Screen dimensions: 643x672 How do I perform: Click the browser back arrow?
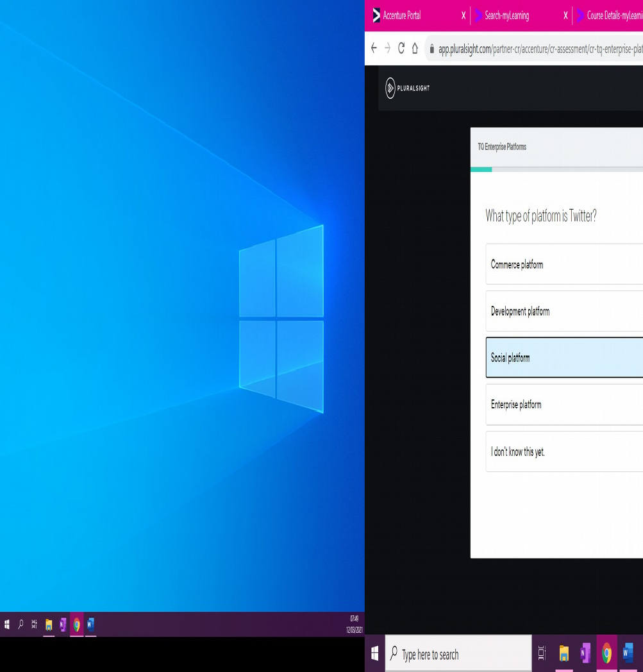coord(374,49)
